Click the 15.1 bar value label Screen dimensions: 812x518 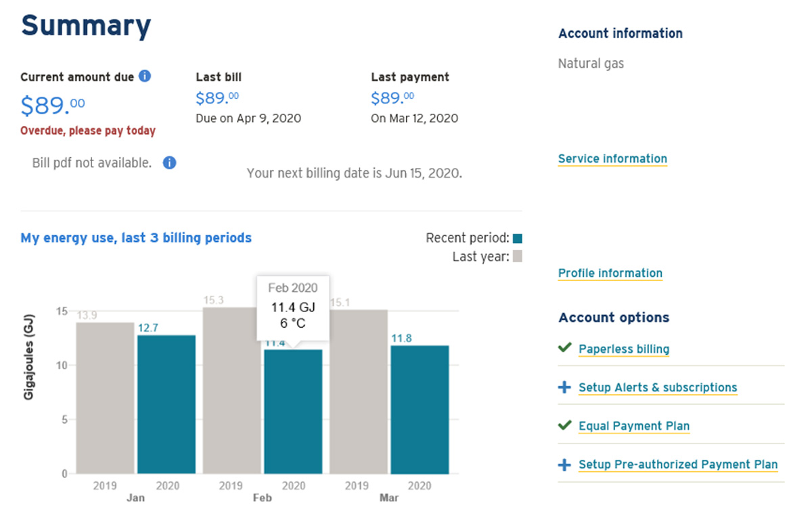click(340, 302)
